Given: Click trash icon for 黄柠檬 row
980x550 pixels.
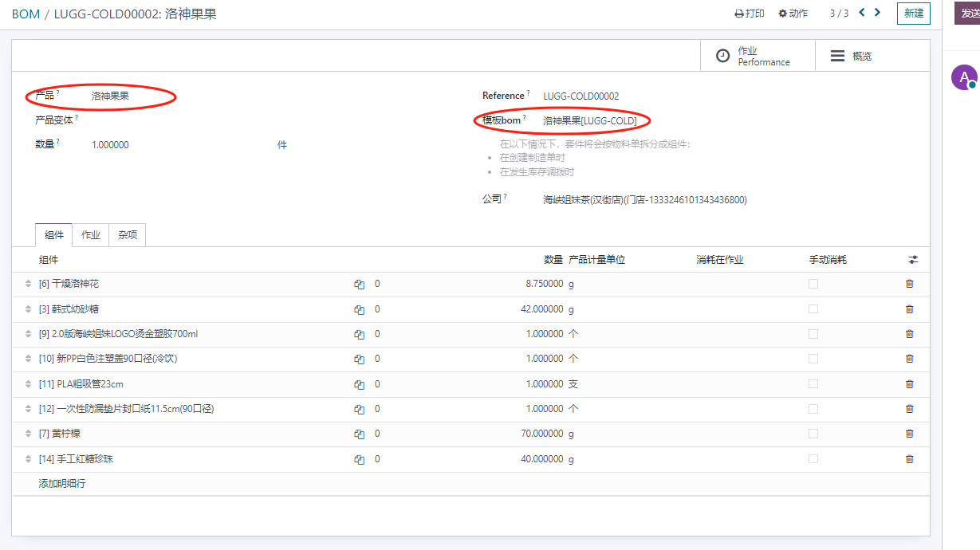Looking at the screenshot, I should pos(909,434).
